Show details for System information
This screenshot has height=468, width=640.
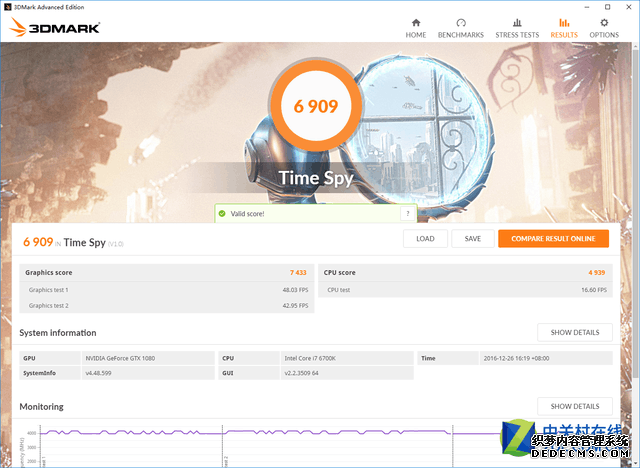tap(575, 333)
